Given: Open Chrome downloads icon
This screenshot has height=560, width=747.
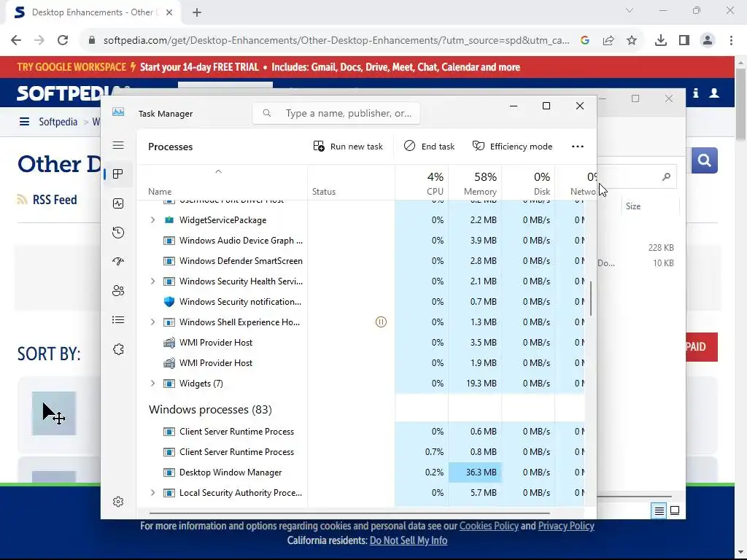Looking at the screenshot, I should tap(661, 41).
